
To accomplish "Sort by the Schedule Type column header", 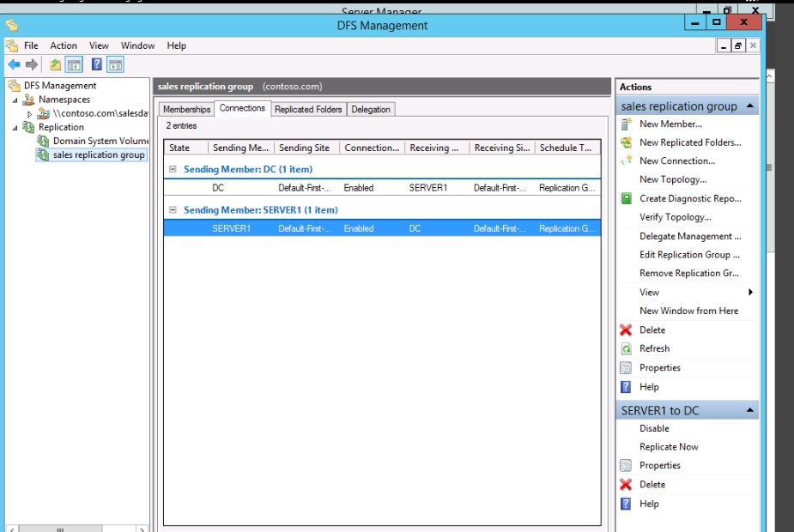I will (567, 148).
